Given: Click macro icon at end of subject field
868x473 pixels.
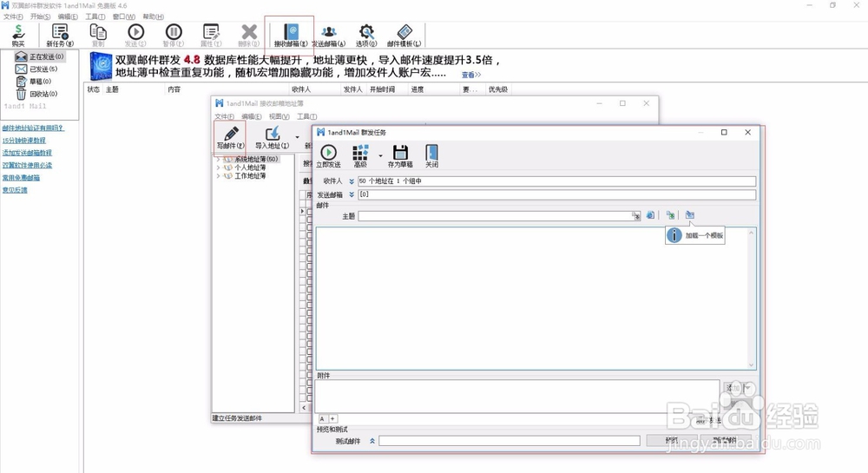Looking at the screenshot, I should (636, 216).
